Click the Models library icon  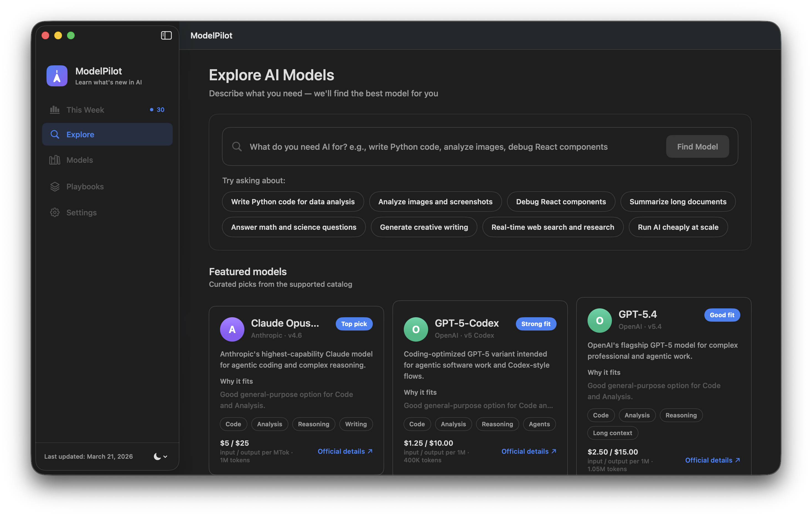tap(55, 160)
